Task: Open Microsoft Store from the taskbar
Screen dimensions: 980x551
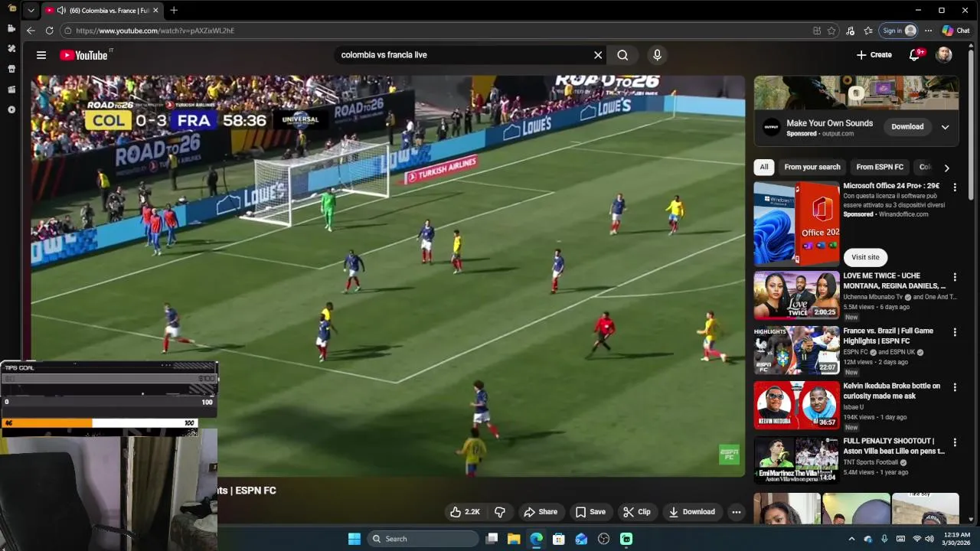Action: (559, 539)
